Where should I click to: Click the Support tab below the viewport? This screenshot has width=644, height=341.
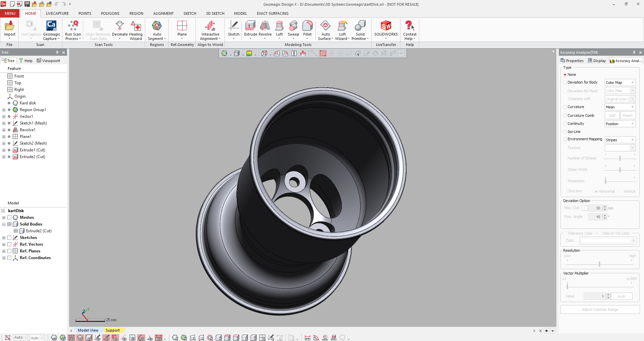click(112, 331)
